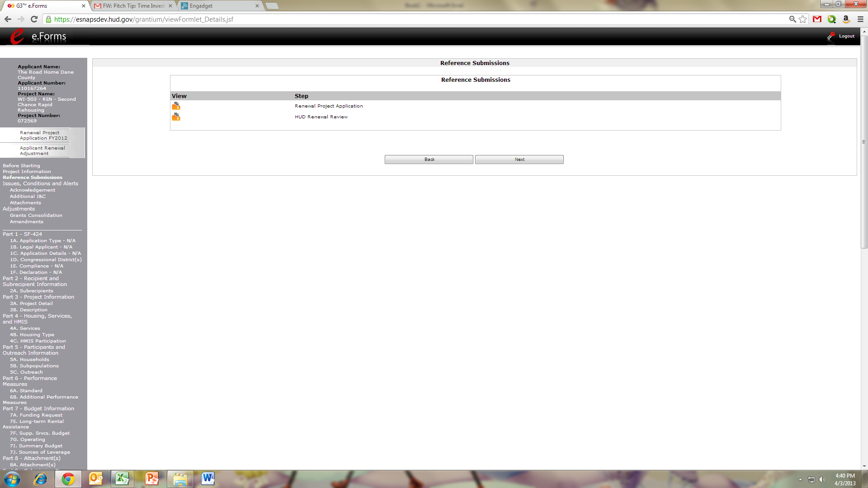This screenshot has width=868, height=488.
Task: Open Excel from the Windows taskbar
Action: [x=122, y=479]
